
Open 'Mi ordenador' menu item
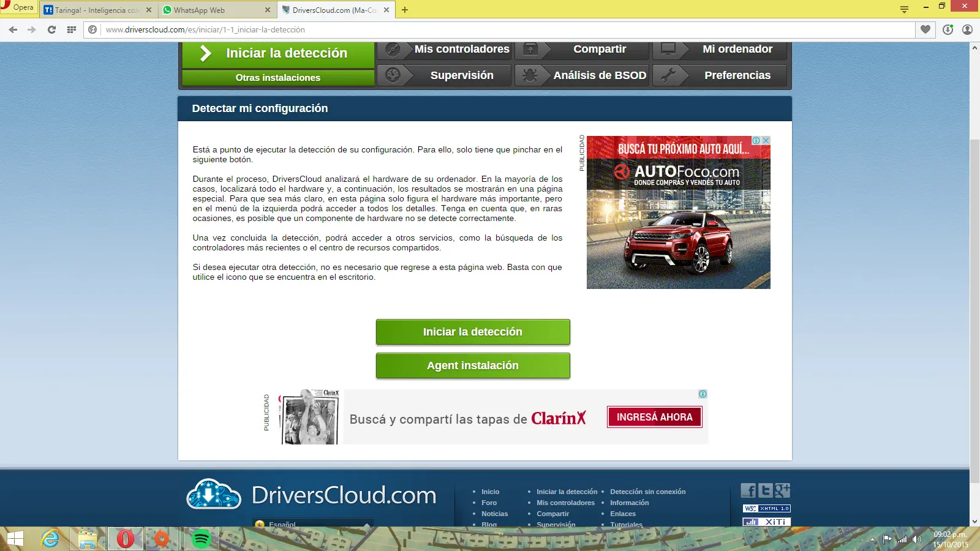pos(720,50)
